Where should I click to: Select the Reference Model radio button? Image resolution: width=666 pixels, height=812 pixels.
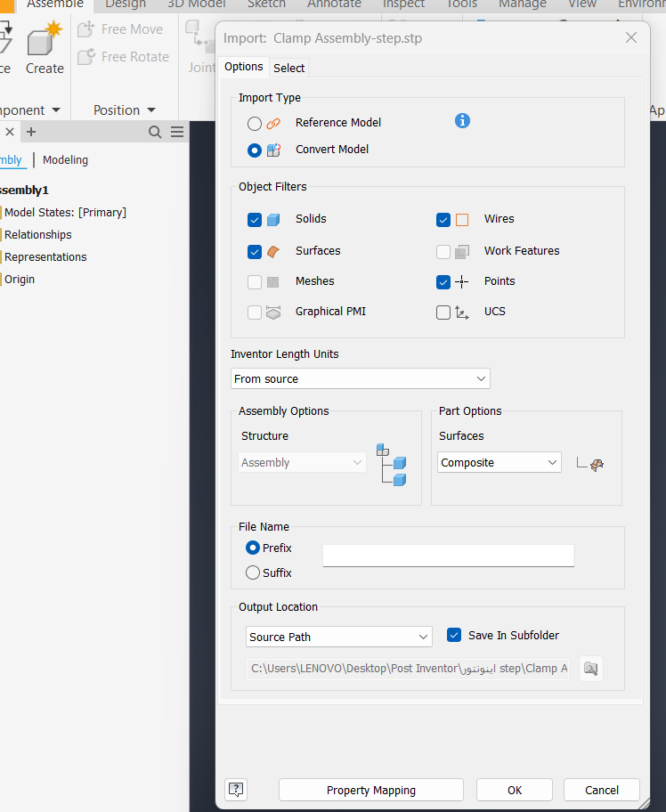[255, 124]
